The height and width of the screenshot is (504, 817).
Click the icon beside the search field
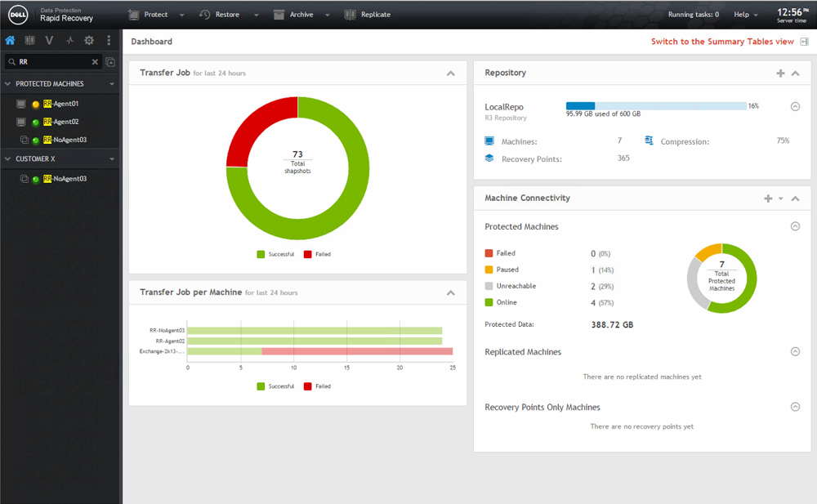pos(110,61)
